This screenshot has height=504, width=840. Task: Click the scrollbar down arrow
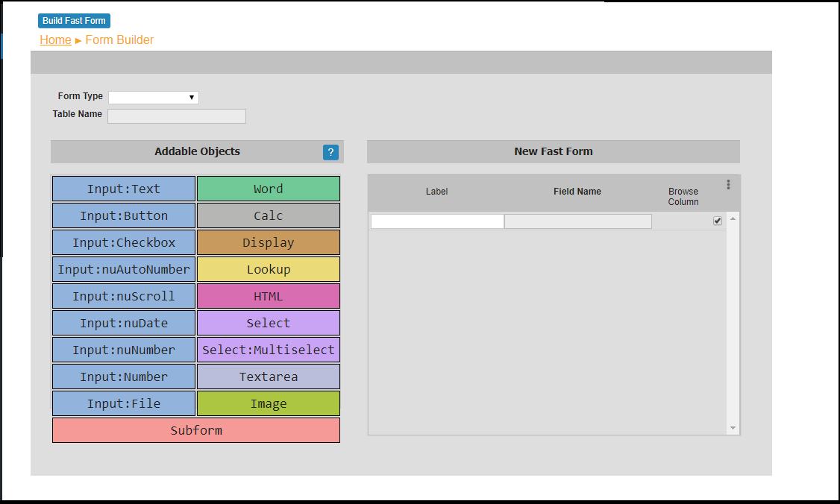(733, 428)
